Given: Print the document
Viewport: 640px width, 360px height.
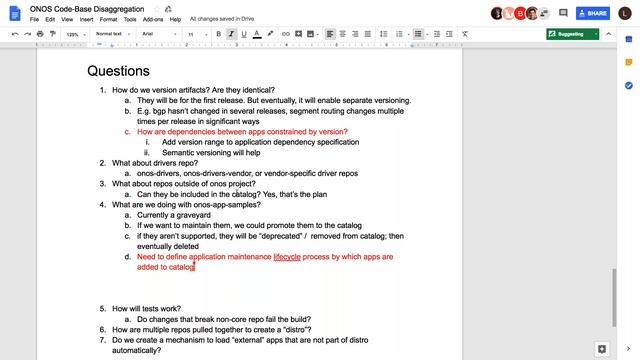Looking at the screenshot, I should click(40, 34).
